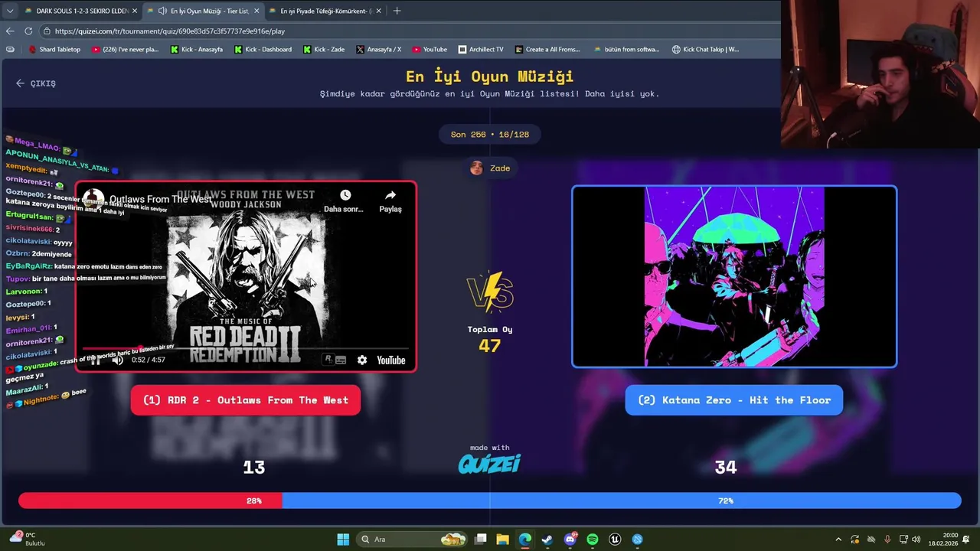Open a new browser tab

coord(397,11)
